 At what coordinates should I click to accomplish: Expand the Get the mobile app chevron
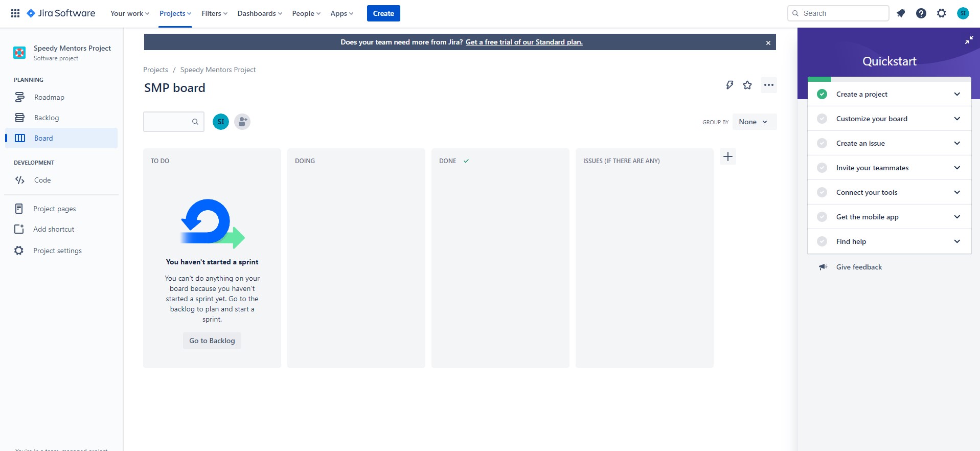957,217
